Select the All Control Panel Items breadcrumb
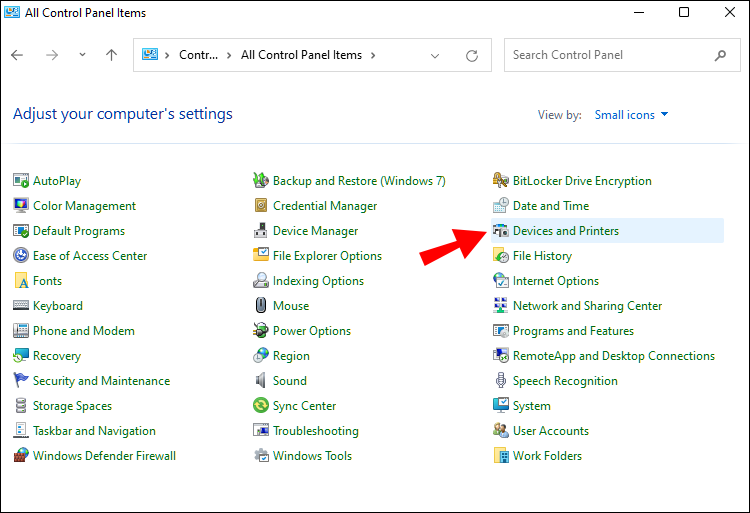This screenshot has width=750, height=513. click(x=303, y=56)
